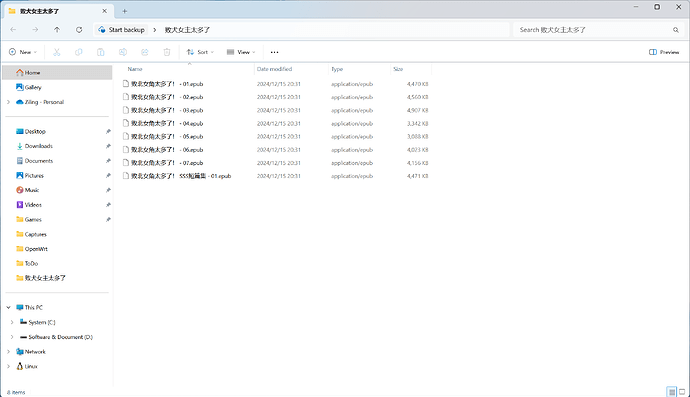Screen dimensions: 690x397
Task: Select the file ending in - 07.epub
Action: coord(275,163)
